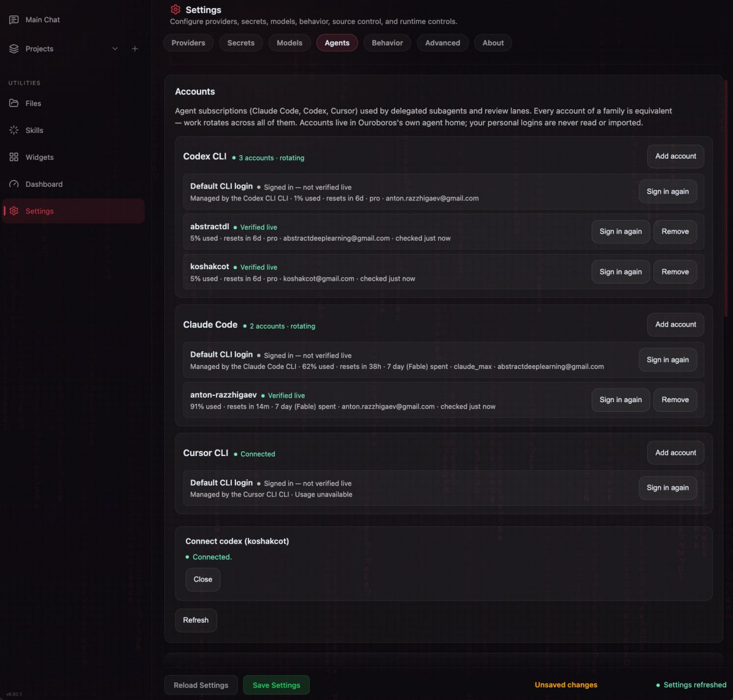
Task: Click the Settings gear icon in sidebar
Action: point(14,211)
